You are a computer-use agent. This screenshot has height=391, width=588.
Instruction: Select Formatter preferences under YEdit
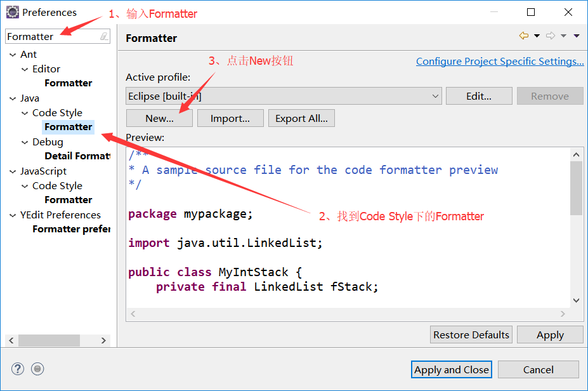[71, 229]
